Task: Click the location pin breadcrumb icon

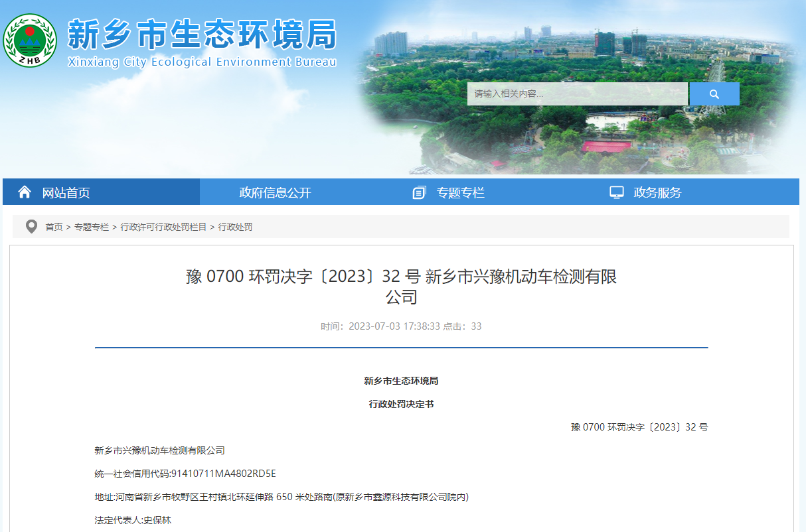Action: pos(31,227)
